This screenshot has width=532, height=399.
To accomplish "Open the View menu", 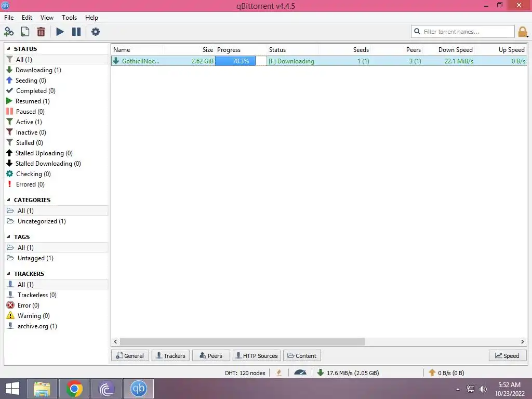I will (x=47, y=17).
